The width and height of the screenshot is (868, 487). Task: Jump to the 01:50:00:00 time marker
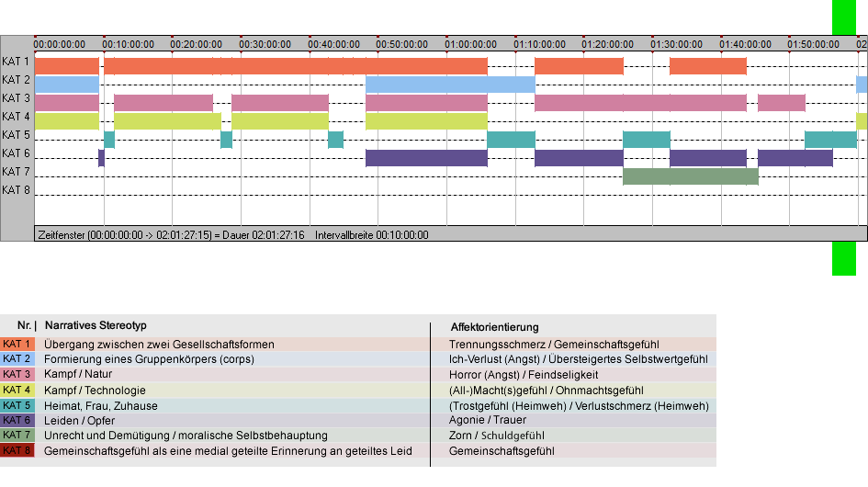(813, 44)
